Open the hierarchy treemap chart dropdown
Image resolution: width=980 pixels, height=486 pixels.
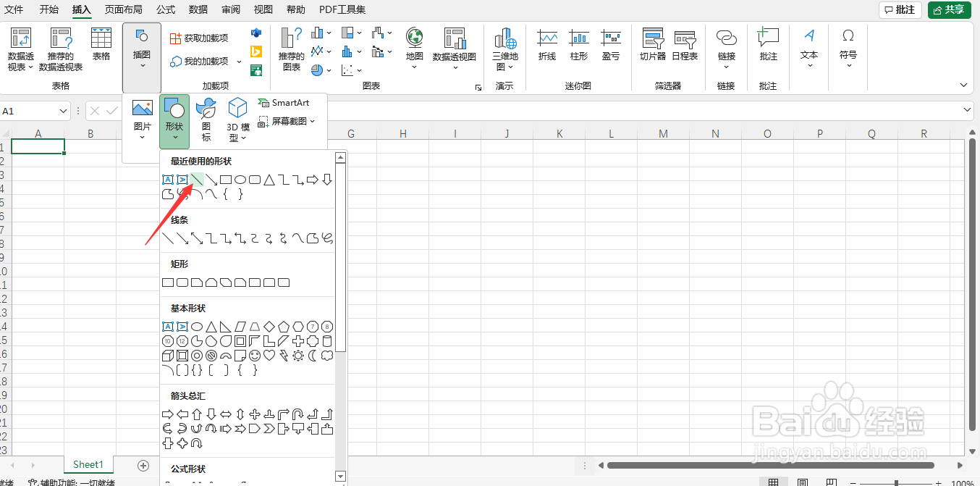pyautogui.click(x=352, y=33)
